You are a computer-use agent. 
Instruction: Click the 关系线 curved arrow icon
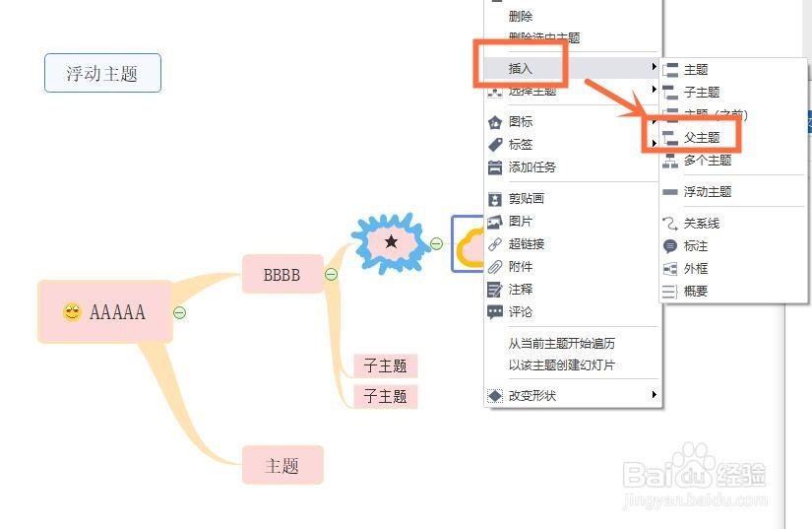click(670, 224)
